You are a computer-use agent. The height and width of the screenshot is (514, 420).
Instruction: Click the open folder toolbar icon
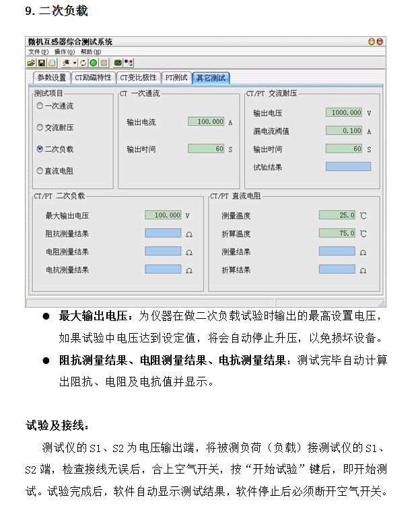tap(31, 63)
